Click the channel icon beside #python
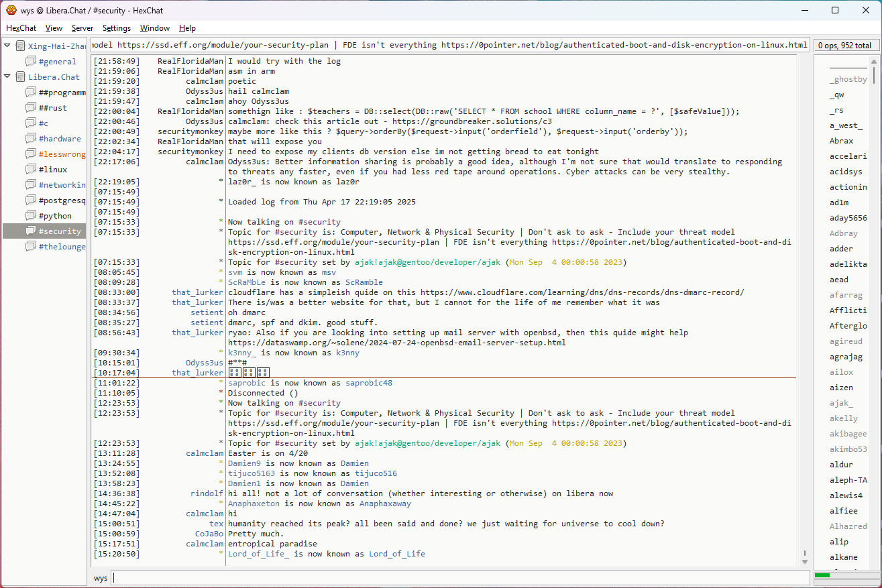 pos(31,216)
